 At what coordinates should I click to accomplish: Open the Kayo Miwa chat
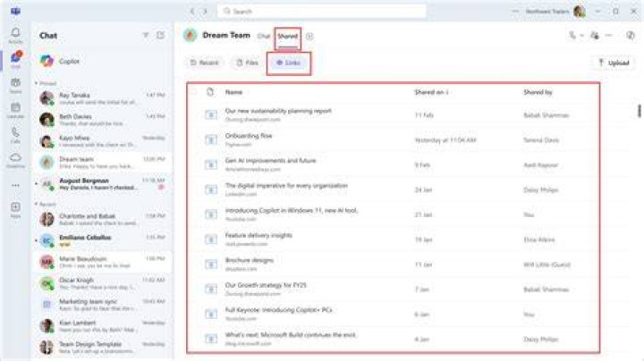[102, 141]
